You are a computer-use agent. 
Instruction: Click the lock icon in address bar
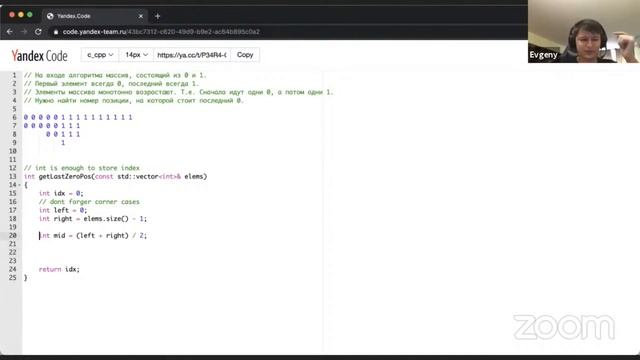click(56, 32)
